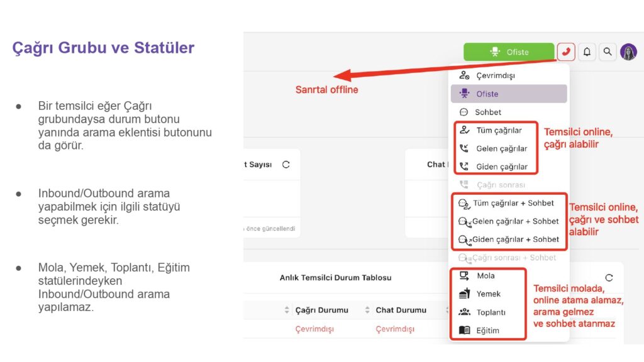Click the open book icon beside Eğitim
Image resolution: width=644 pixels, height=362 pixels.
(x=464, y=330)
